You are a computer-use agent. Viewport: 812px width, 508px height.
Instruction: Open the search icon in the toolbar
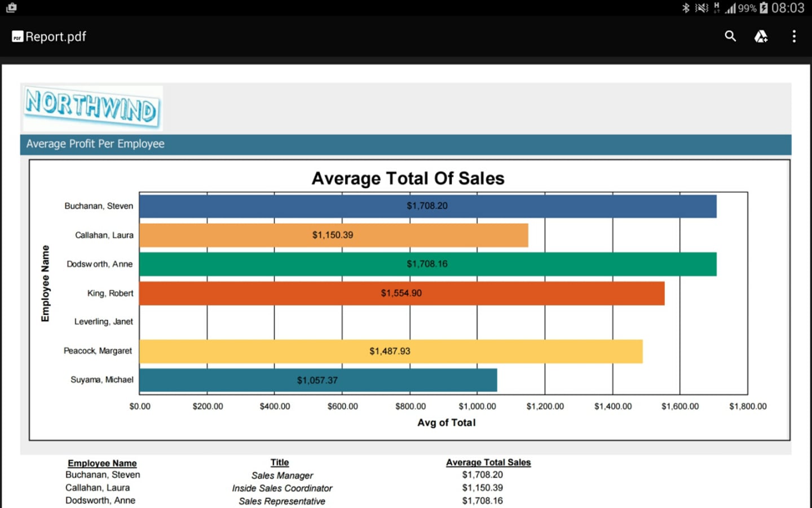730,36
